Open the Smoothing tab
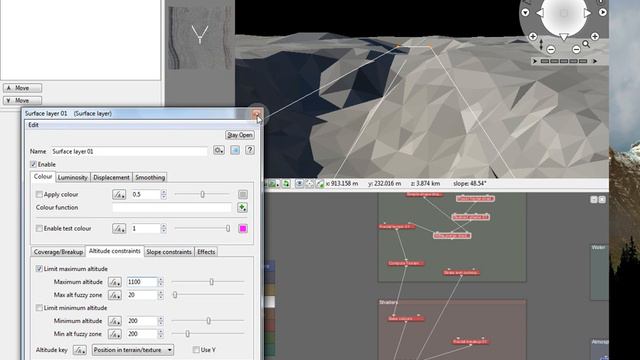This screenshot has width=640, height=360. (150, 178)
